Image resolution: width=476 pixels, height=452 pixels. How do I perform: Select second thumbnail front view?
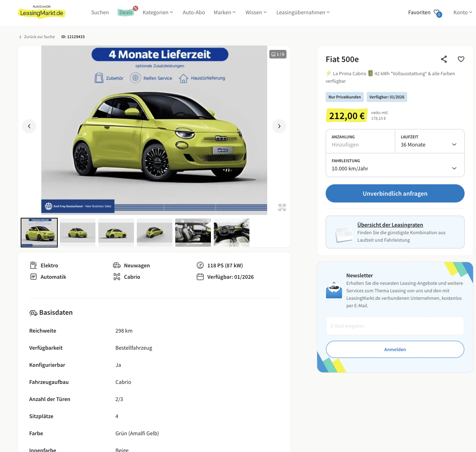78,232
